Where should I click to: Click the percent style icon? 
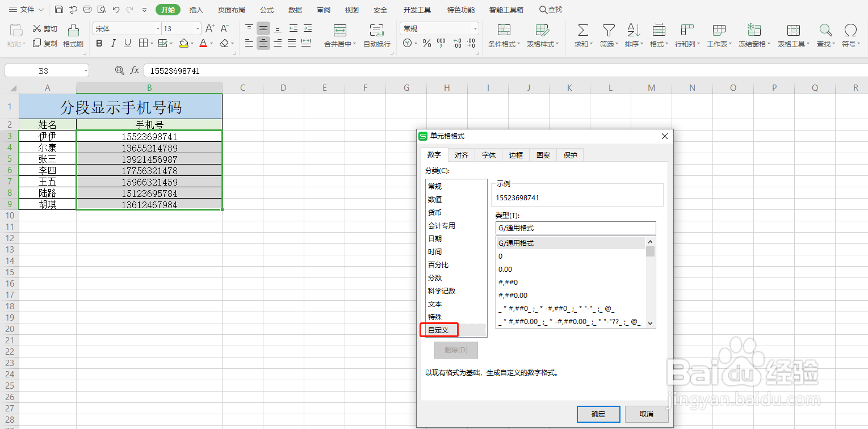click(426, 43)
